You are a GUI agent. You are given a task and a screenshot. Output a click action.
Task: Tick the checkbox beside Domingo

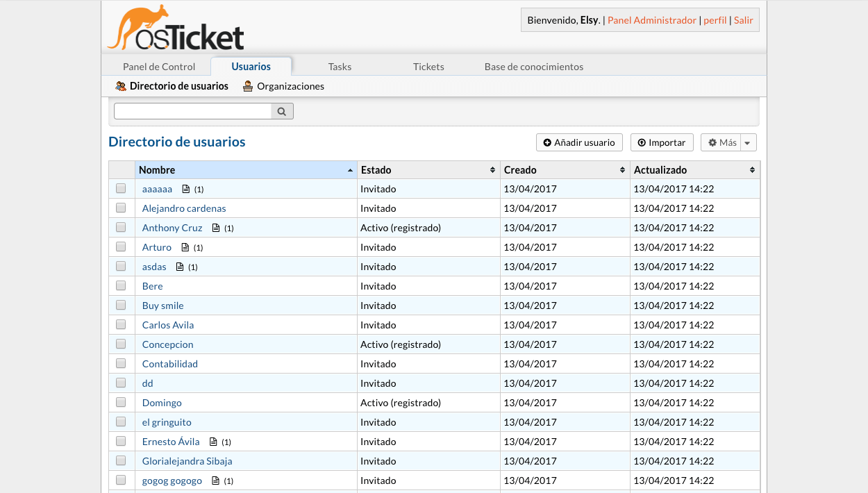click(121, 402)
